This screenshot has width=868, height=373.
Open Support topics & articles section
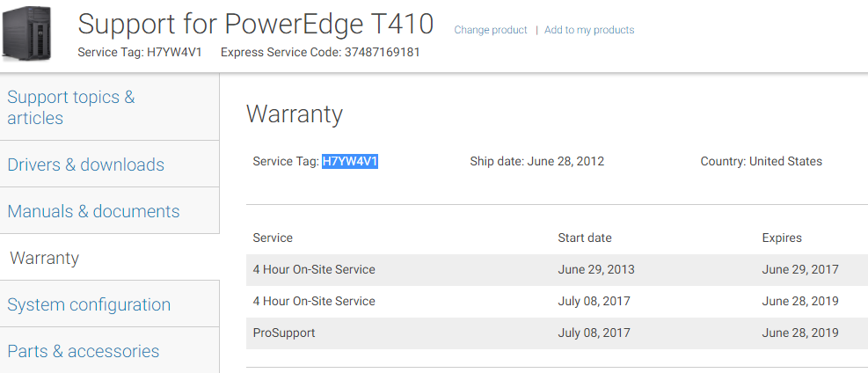pos(71,107)
